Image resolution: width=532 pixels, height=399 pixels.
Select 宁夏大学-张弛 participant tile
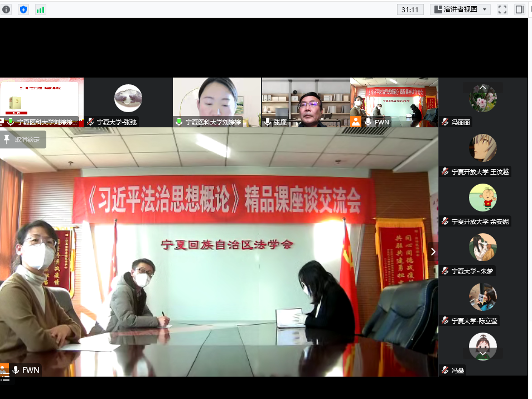tap(128, 102)
